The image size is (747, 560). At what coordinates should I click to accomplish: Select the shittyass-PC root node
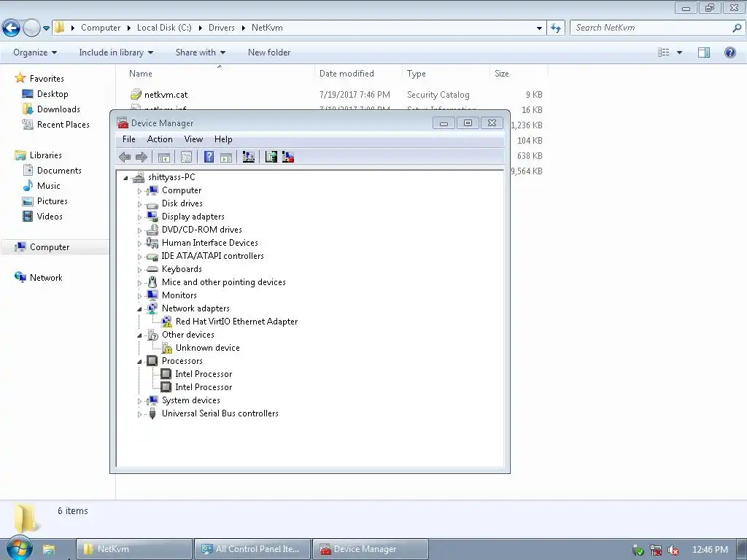[171, 177]
